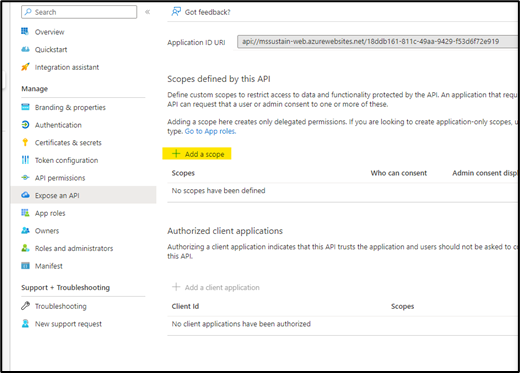Viewport: 520px width, 373px height.
Task: Select the Integration assistant rocket icon
Action: point(25,67)
